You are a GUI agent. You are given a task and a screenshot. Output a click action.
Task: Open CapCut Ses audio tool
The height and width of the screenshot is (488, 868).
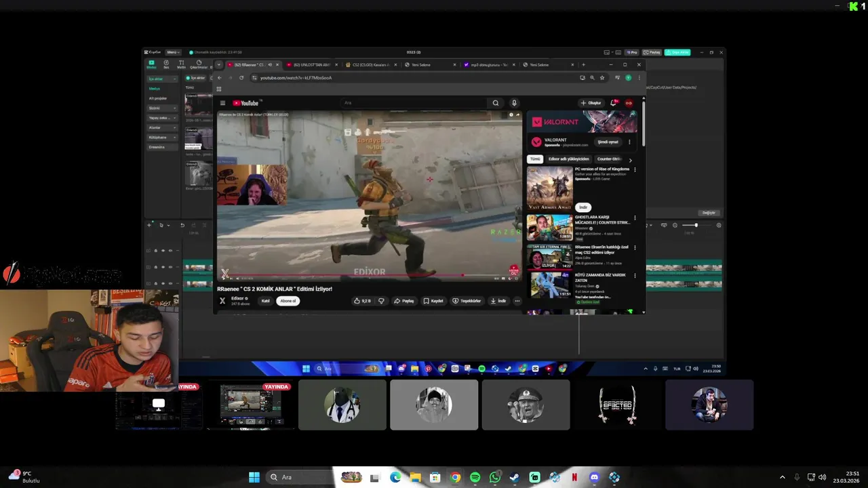point(166,64)
